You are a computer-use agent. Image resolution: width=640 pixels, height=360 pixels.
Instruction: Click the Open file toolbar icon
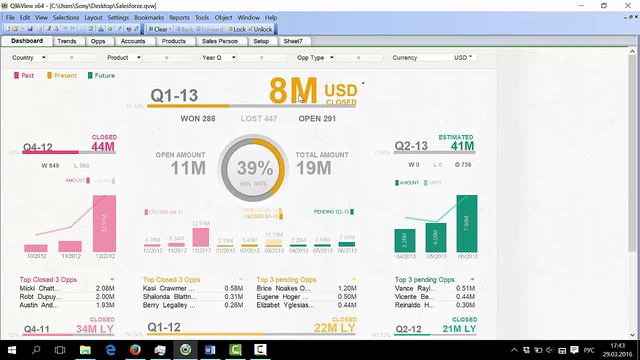coord(15,29)
